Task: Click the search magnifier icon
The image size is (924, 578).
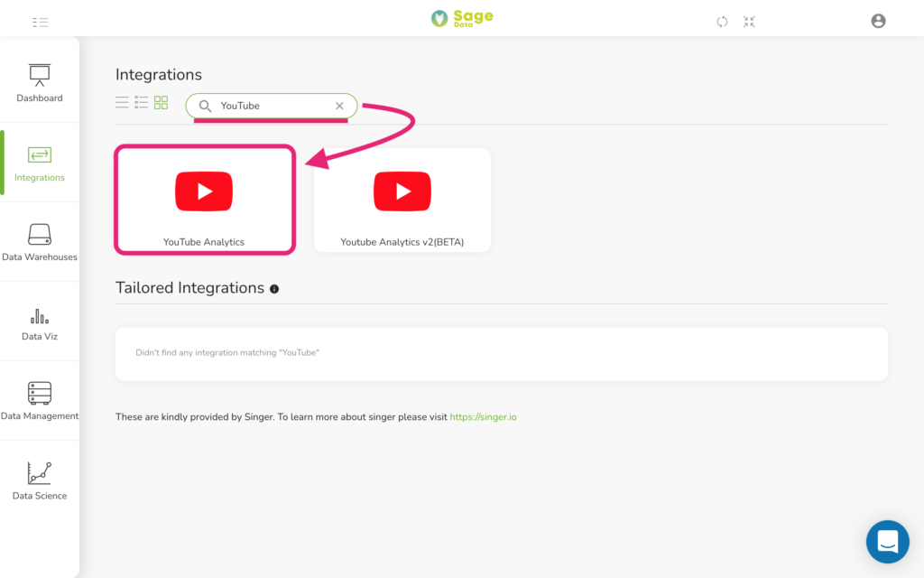Action: point(205,107)
